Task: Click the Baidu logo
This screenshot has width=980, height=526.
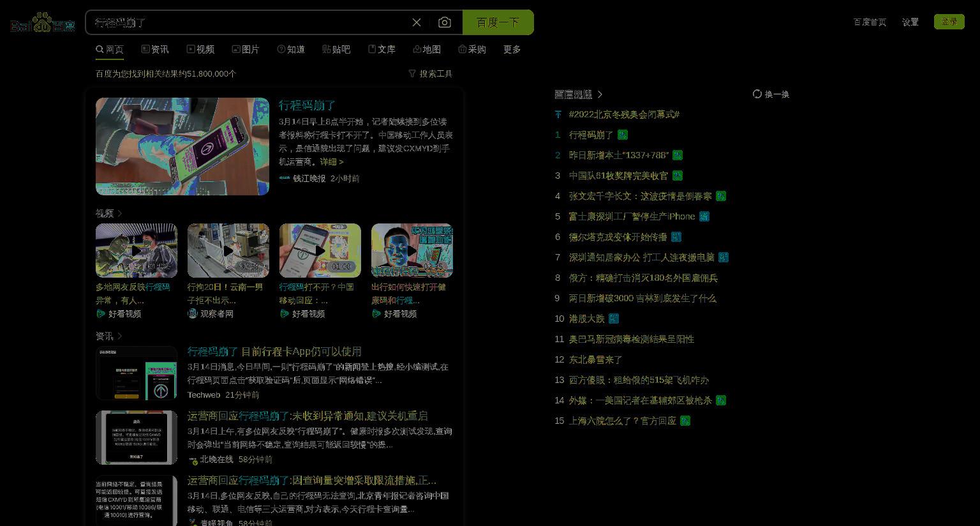Action: click(43, 23)
